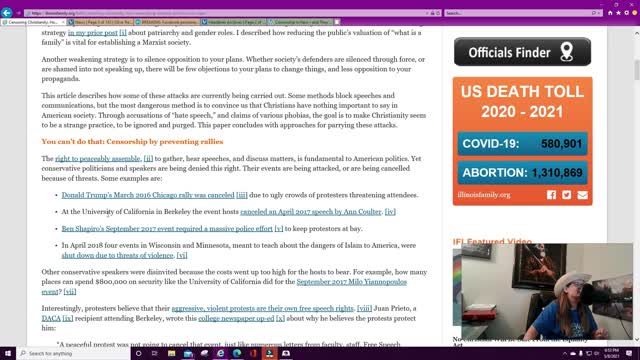
Task: Switch to the Censorship is Here tab
Action: [x=300, y=22]
